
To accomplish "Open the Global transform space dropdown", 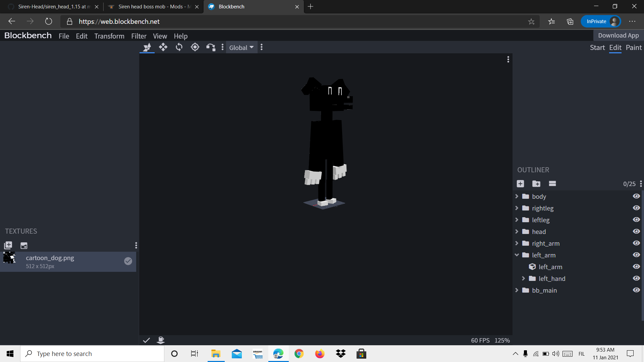I will [x=241, y=48].
